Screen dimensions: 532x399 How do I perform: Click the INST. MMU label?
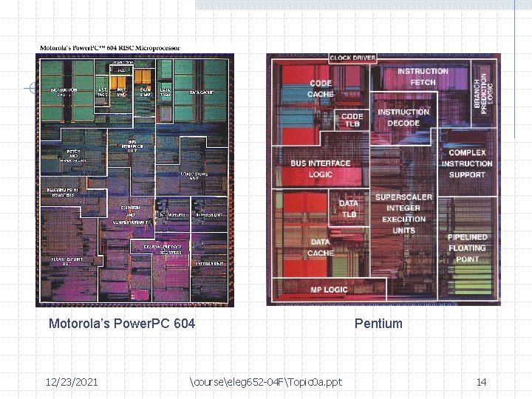121,92
